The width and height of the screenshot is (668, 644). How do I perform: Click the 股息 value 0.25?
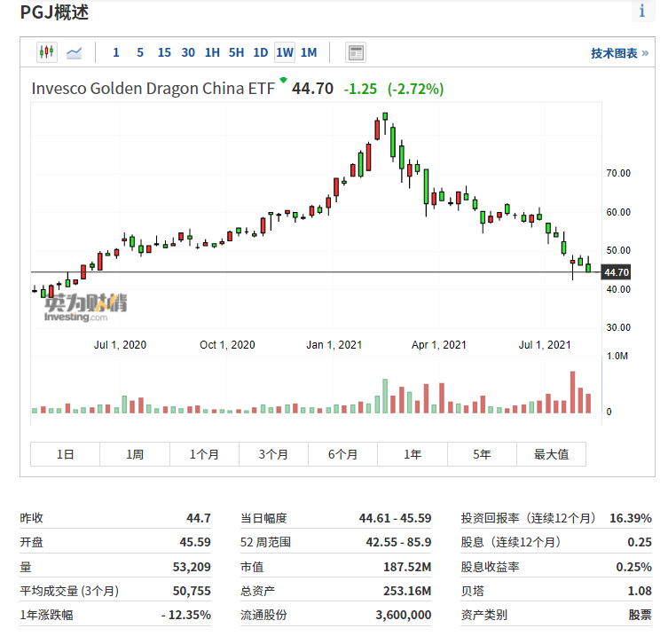tap(640, 542)
